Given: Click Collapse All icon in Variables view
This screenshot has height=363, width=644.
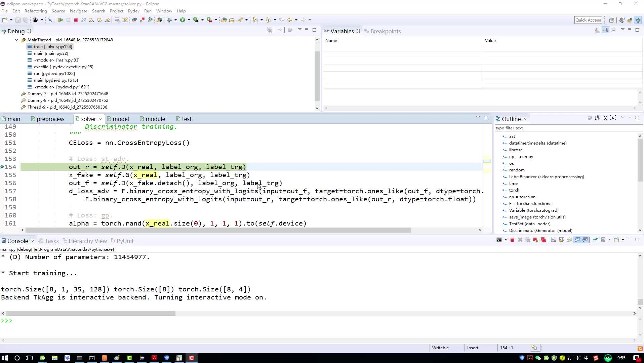Looking at the screenshot, I should tap(613, 30).
